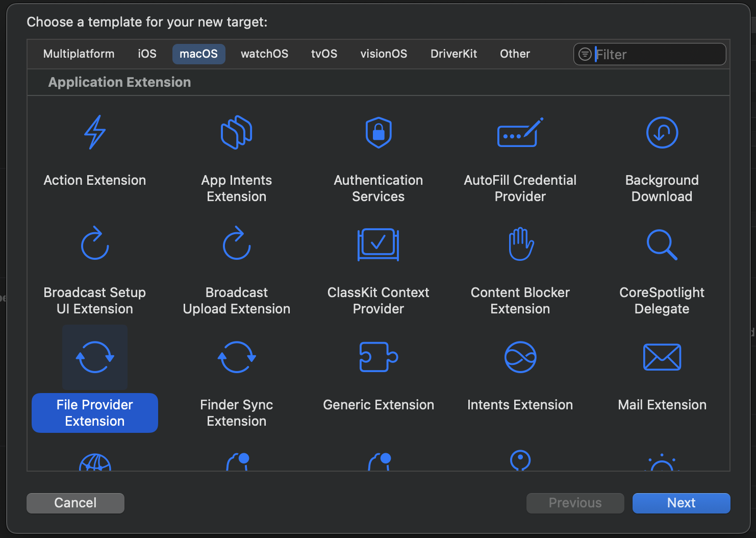Click the AutoFill Credential Provider label
This screenshot has height=538, width=756.
[520, 188]
